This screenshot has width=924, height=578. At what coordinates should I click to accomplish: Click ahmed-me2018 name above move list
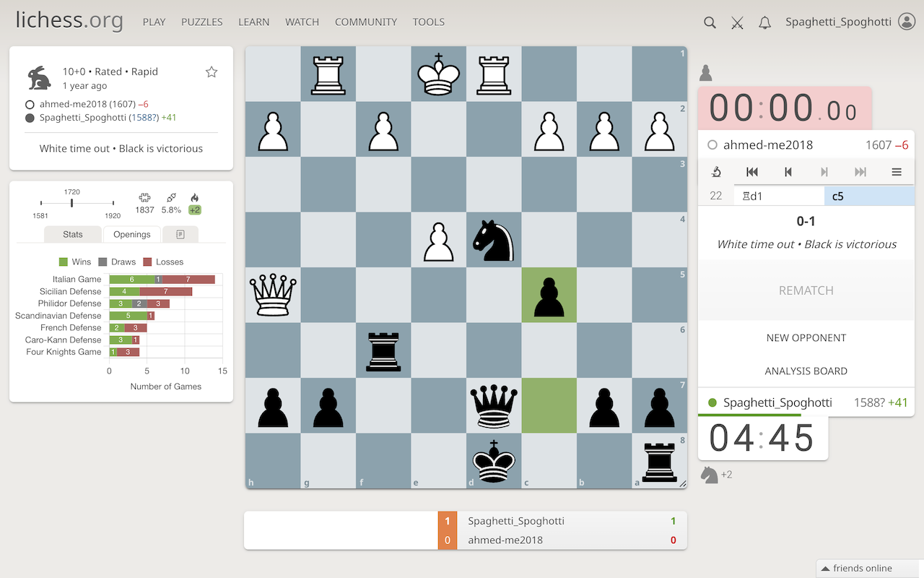point(768,144)
